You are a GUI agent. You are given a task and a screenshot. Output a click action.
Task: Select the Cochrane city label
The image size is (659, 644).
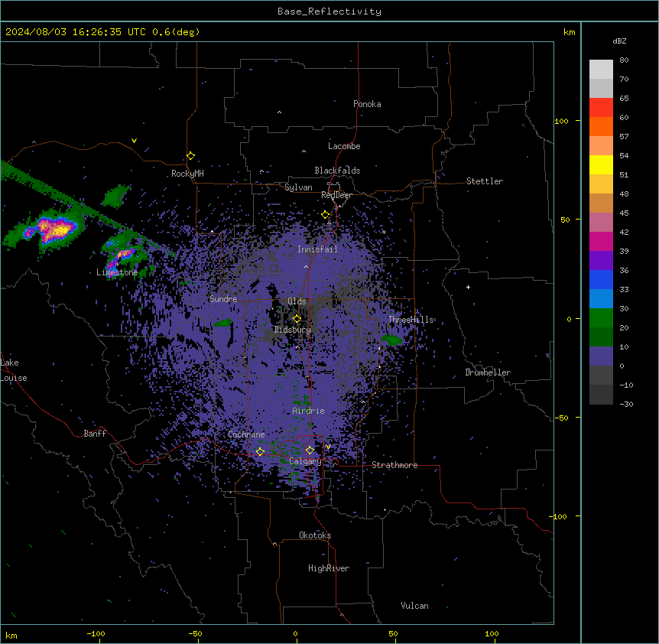coord(246,434)
